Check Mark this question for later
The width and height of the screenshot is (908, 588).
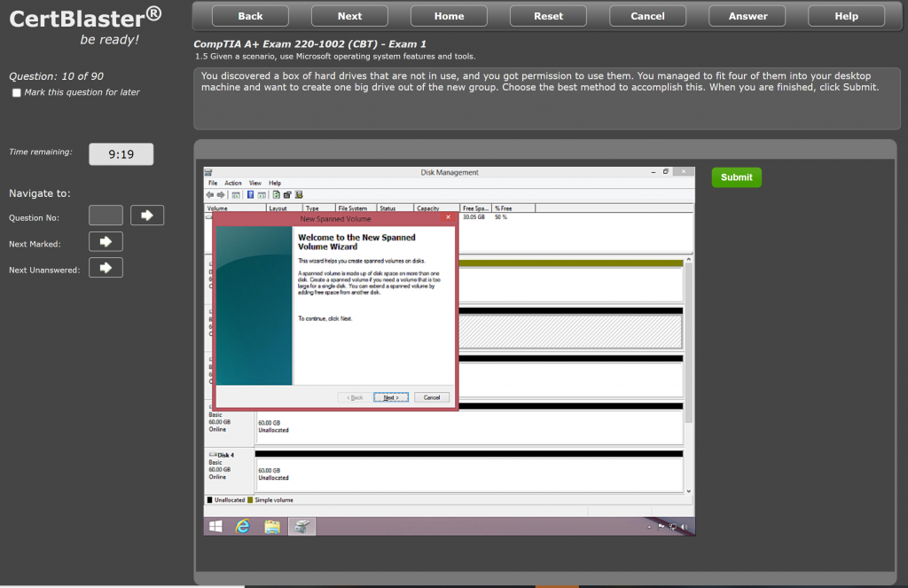(x=17, y=93)
